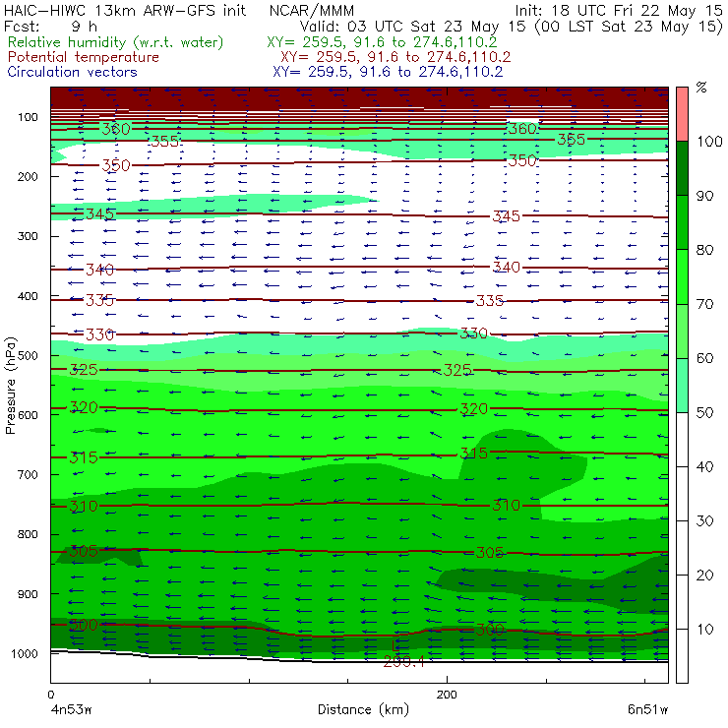Select the 'Potential temperature' legend entry
Screen dimensions: 728x728
click(x=83, y=57)
